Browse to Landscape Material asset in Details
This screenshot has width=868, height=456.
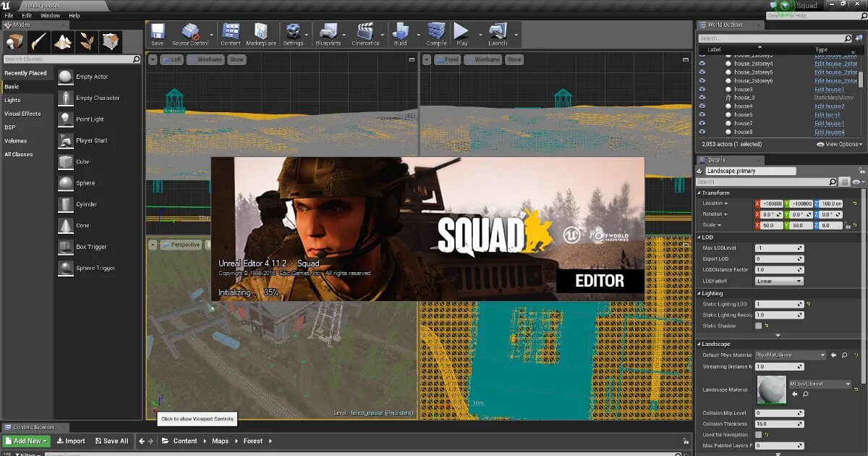805,394
